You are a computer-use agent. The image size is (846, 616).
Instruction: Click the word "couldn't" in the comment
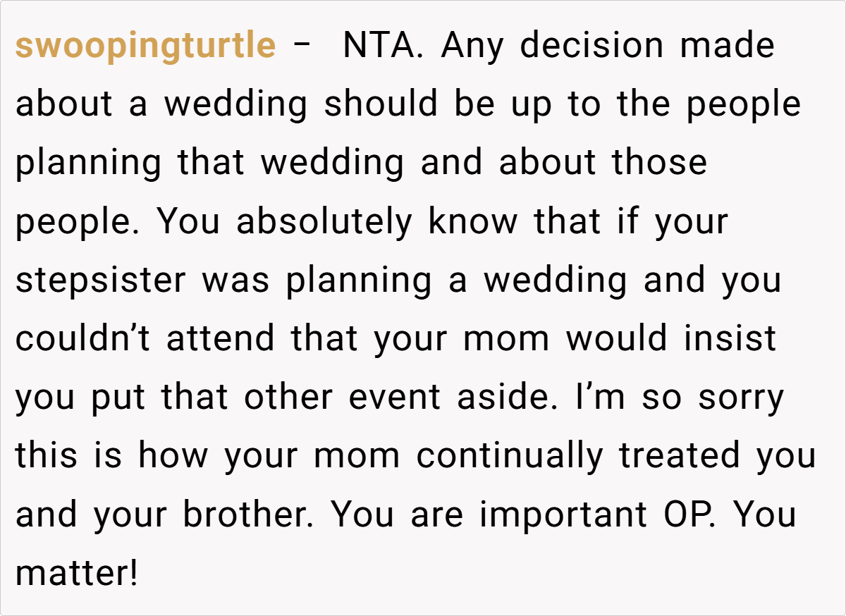coord(85,339)
